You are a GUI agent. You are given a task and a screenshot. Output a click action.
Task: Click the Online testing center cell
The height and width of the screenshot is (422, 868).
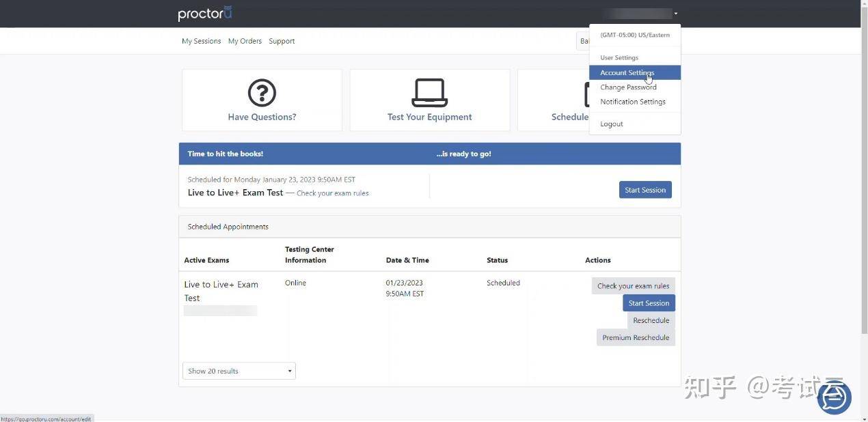point(295,283)
